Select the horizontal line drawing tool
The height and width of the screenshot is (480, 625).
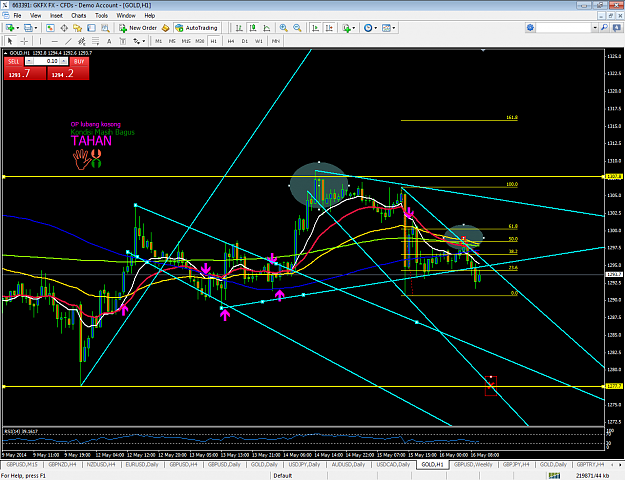point(54,41)
